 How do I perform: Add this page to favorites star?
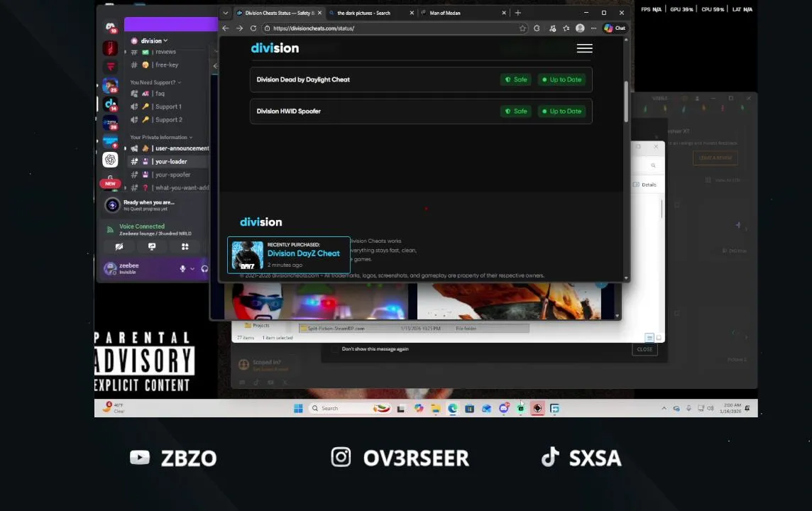(x=522, y=28)
